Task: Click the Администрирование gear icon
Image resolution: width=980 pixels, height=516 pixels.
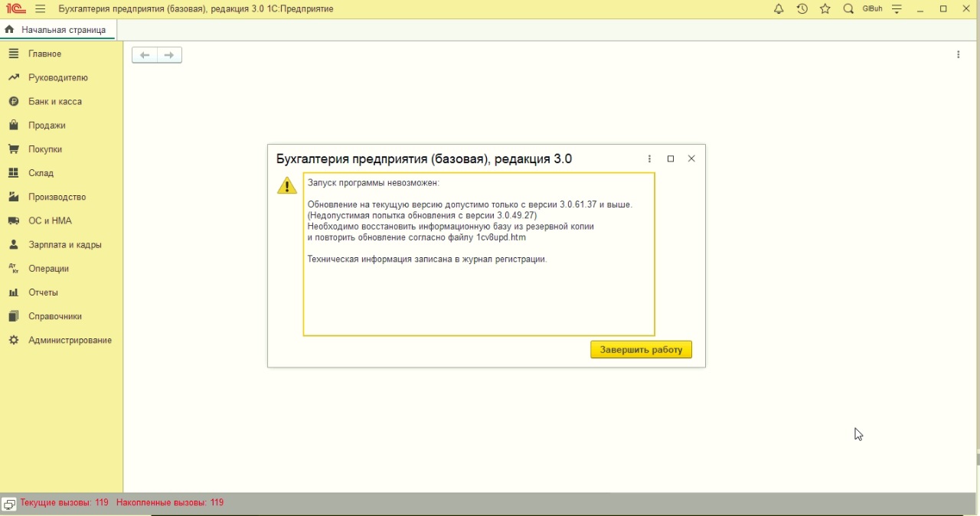Action: (13, 340)
